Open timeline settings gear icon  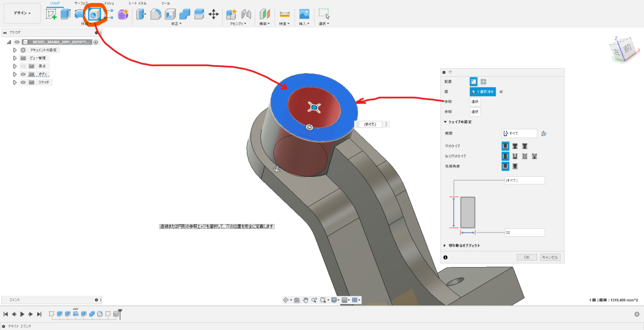point(637,314)
